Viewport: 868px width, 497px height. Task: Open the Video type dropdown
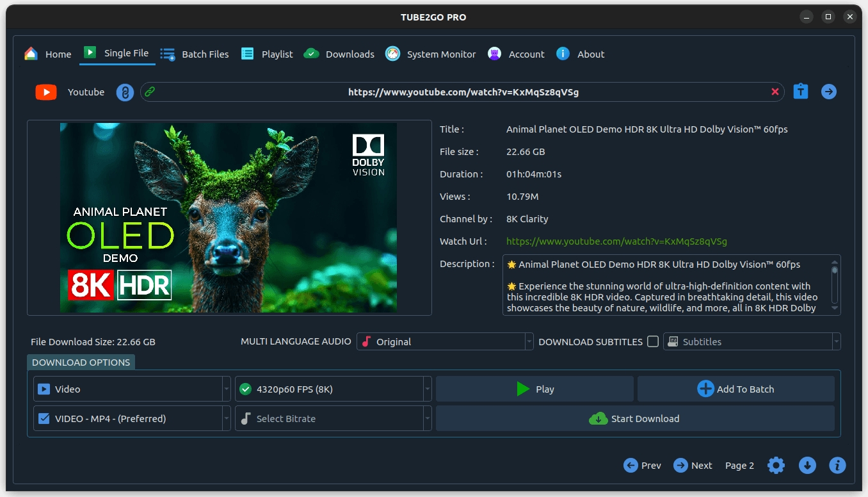click(132, 389)
